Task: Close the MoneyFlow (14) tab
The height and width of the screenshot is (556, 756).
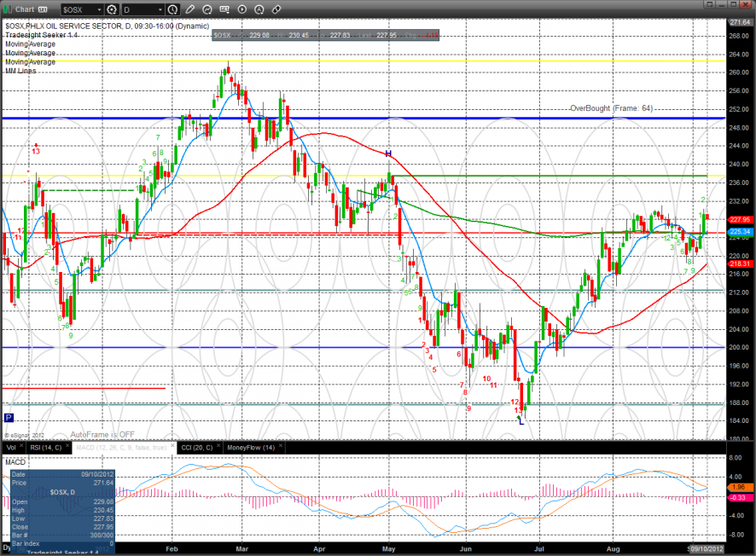Action: click(280, 446)
